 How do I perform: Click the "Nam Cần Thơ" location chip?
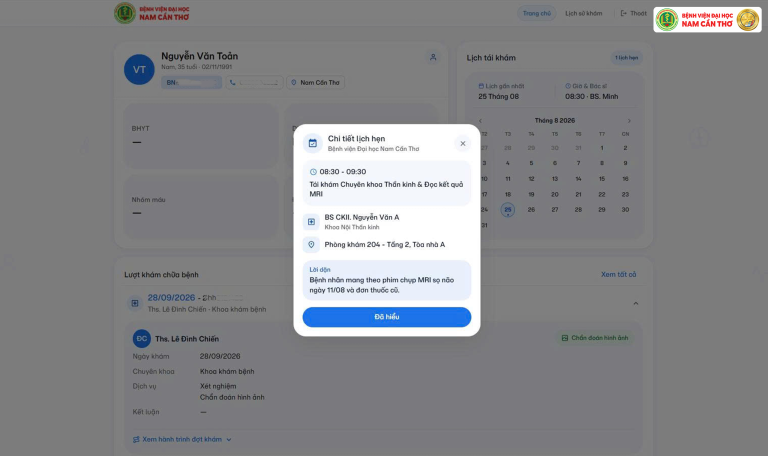coord(315,82)
